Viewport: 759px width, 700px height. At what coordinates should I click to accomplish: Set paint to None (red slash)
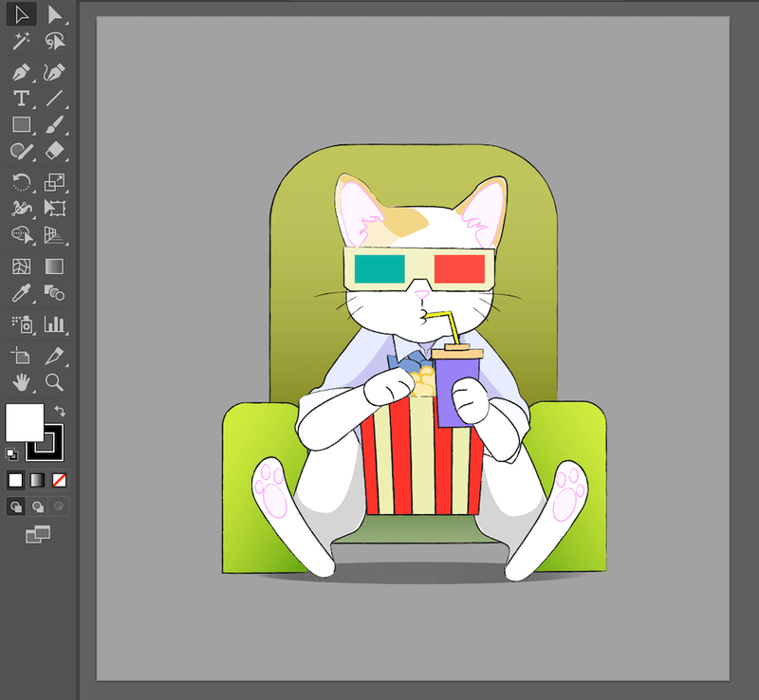pyautogui.click(x=59, y=480)
